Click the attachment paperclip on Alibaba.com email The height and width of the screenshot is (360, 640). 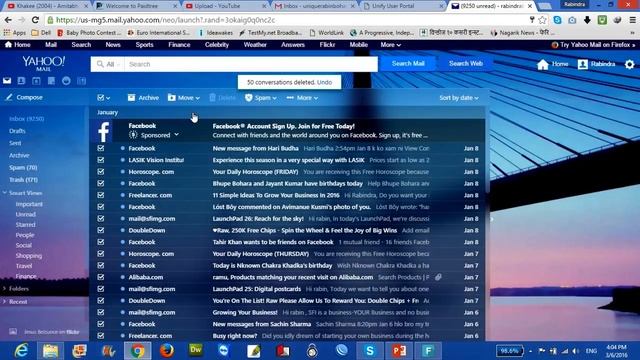[438, 277]
